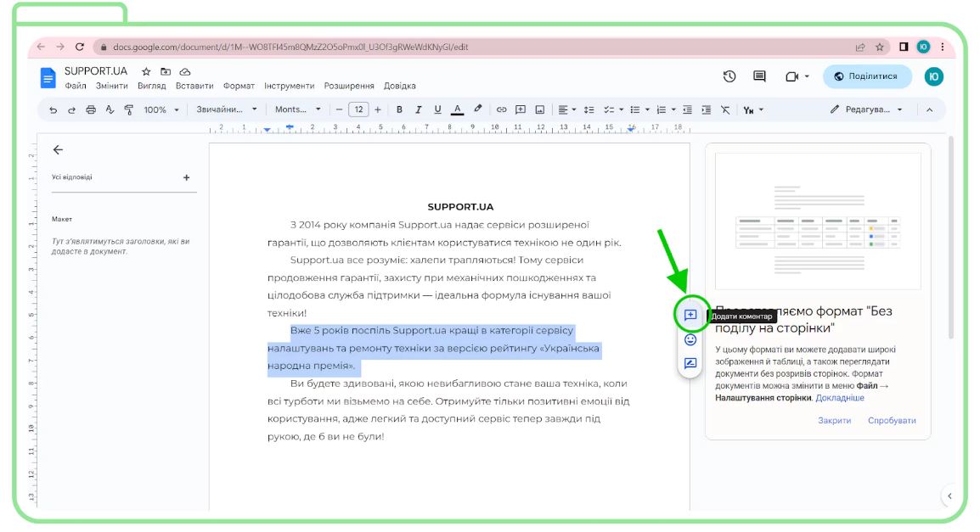This screenshot has width=980, height=532.
Task: Open input tools dropdown
Action: [x=753, y=110]
